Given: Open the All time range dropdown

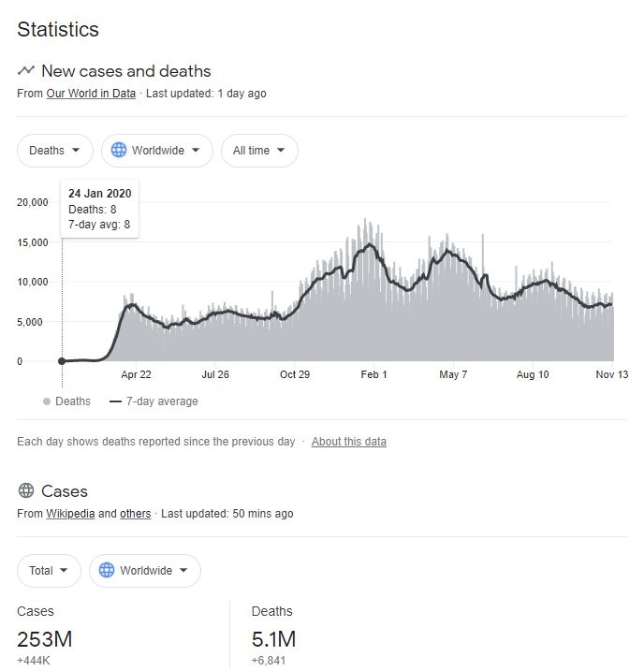Looking at the screenshot, I should pyautogui.click(x=259, y=150).
